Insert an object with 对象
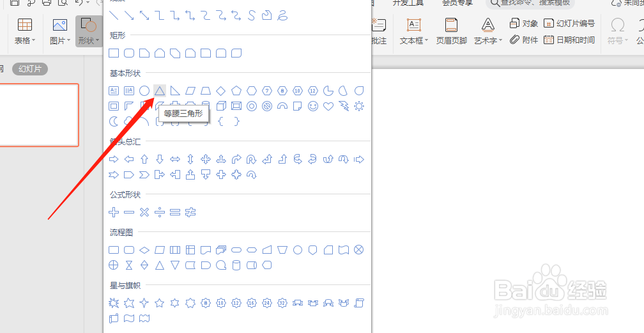 (x=524, y=24)
